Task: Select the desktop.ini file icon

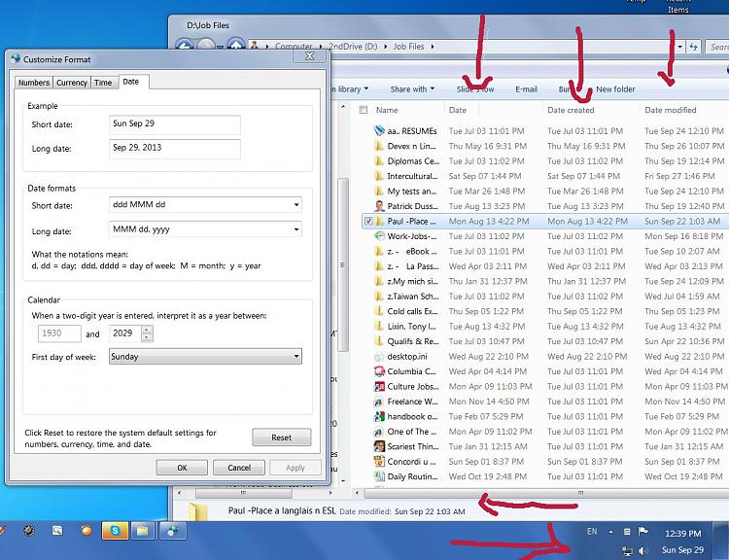Action: pos(379,356)
